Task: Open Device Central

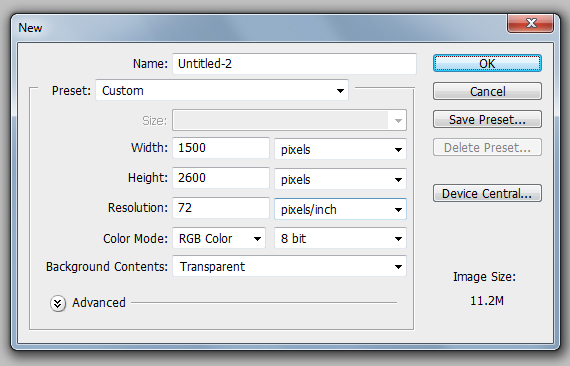Action: click(487, 193)
